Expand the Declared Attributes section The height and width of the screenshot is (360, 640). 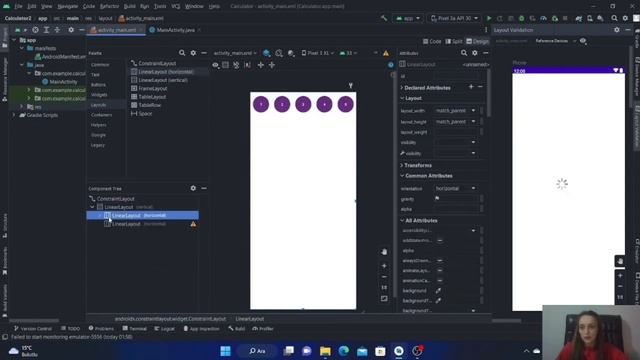(x=402, y=88)
